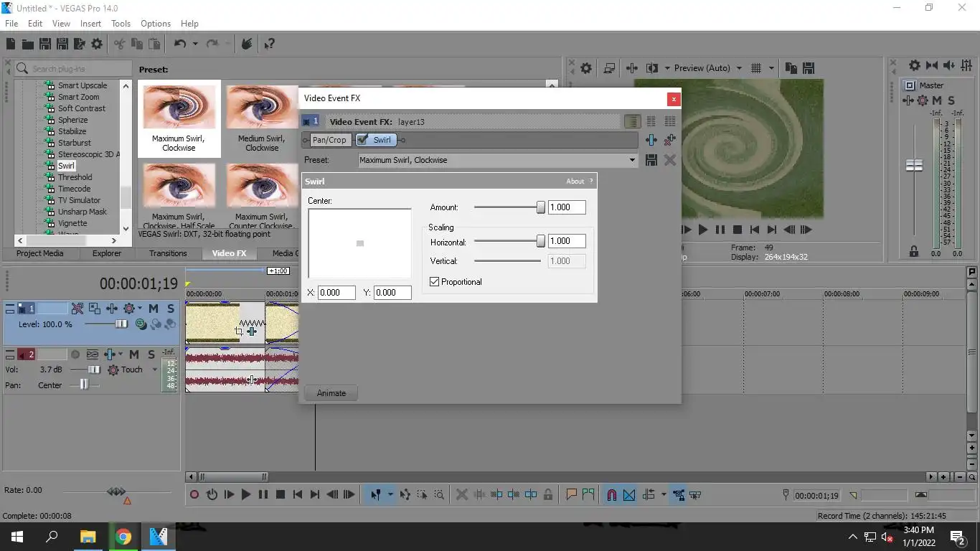
Task: Arm audio track 2 for record
Action: tap(75, 354)
